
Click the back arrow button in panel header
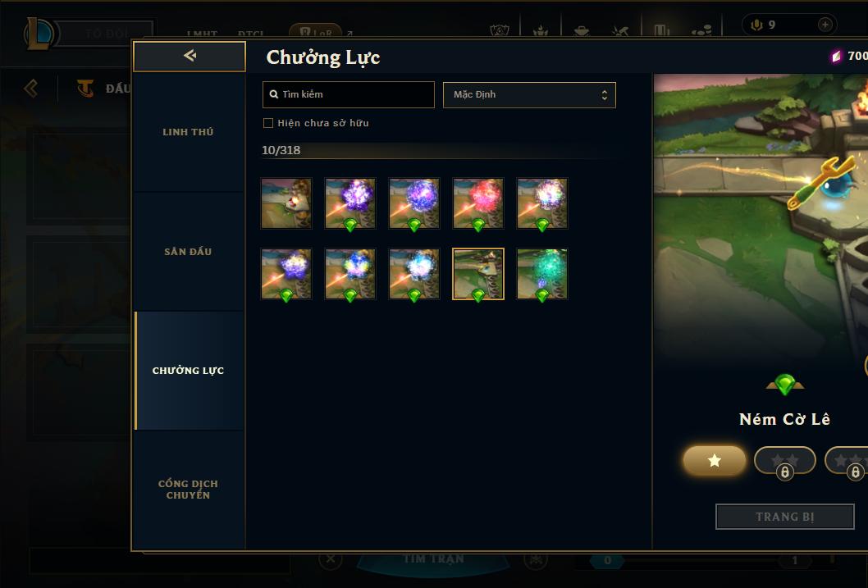190,56
